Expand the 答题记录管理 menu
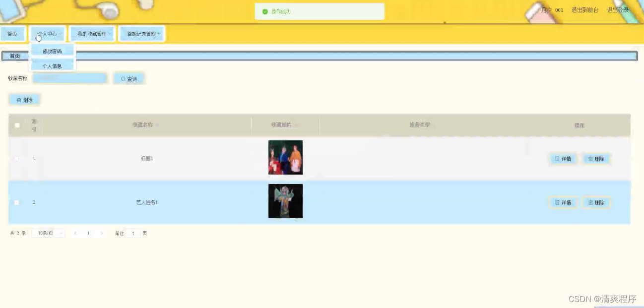 coord(142,34)
